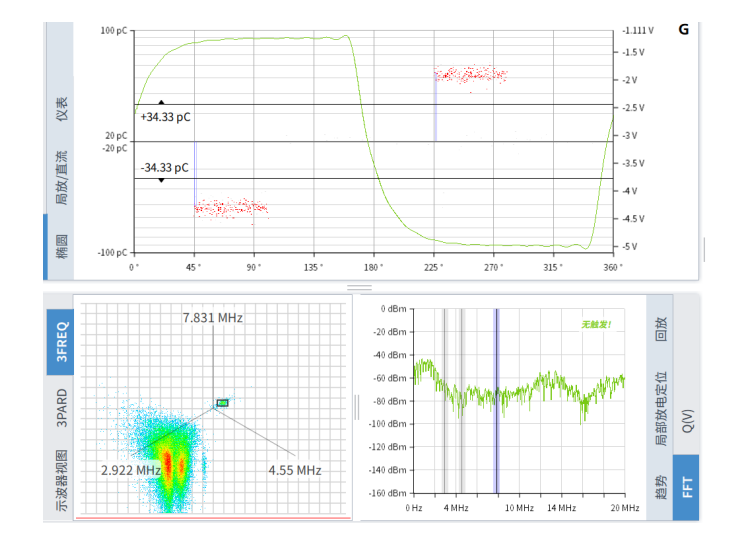Select the 3FREQ tab

(x=61, y=340)
